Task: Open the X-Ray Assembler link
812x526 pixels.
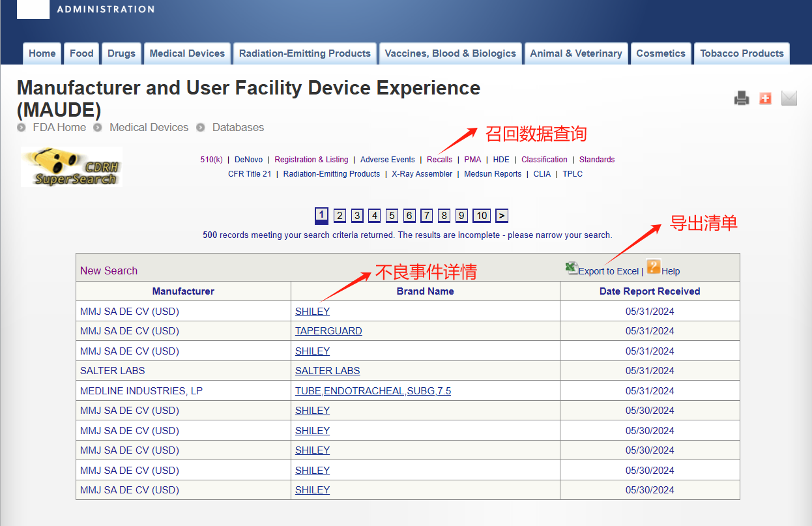Action: 422,174
